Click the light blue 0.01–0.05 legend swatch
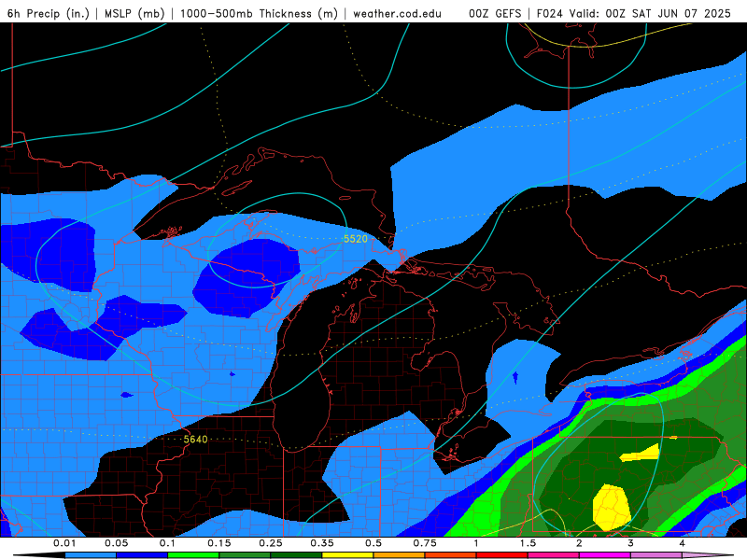The image size is (747, 560). coord(91,555)
